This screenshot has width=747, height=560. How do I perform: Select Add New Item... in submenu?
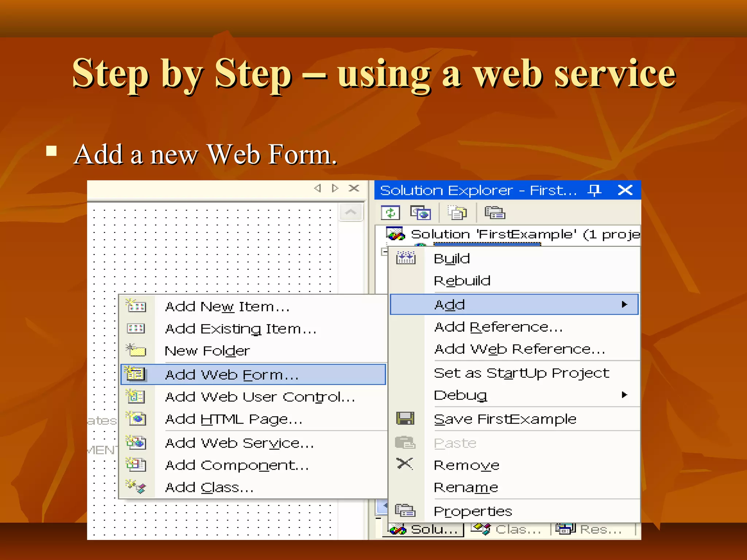pyautogui.click(x=253, y=307)
